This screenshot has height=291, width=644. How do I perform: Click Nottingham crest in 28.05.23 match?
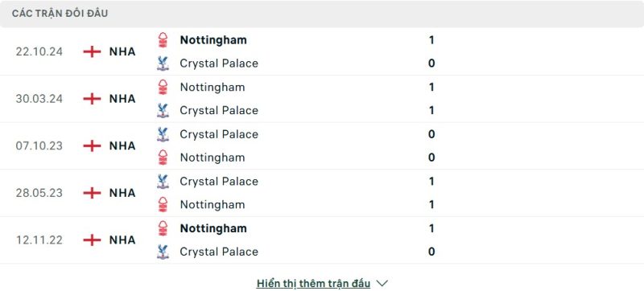[163, 204]
